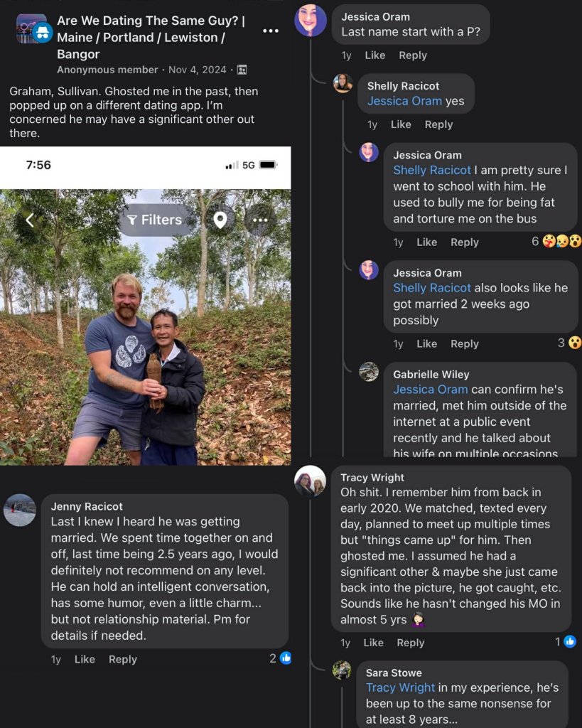Click the group avatar icon in header
The width and height of the screenshot is (582, 728).
(x=32, y=29)
